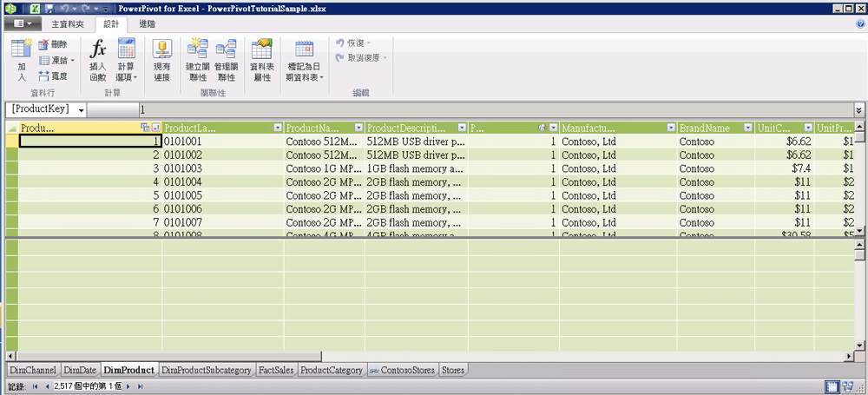The width and height of the screenshot is (868, 395).
Task: Click the data grid vertical scrollbar down arrow
Action: coord(859,231)
